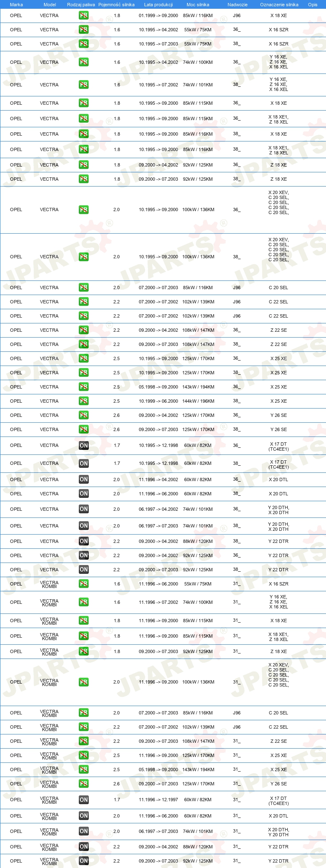Click PB icon in Vectra Kombi Y 26 SE row
326x868 pixels.
point(83,784)
